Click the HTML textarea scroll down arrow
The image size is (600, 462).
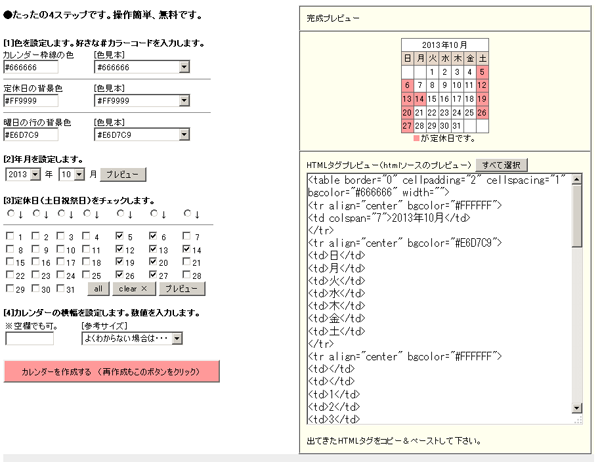tap(577, 408)
